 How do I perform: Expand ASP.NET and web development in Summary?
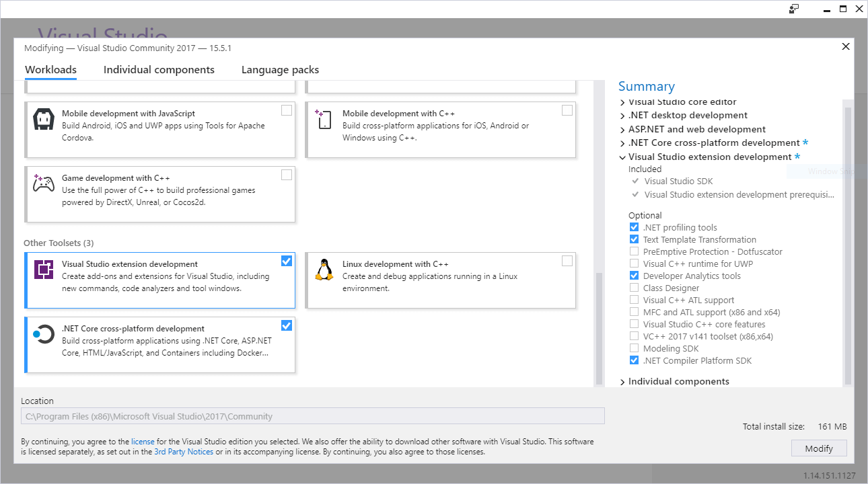click(622, 130)
